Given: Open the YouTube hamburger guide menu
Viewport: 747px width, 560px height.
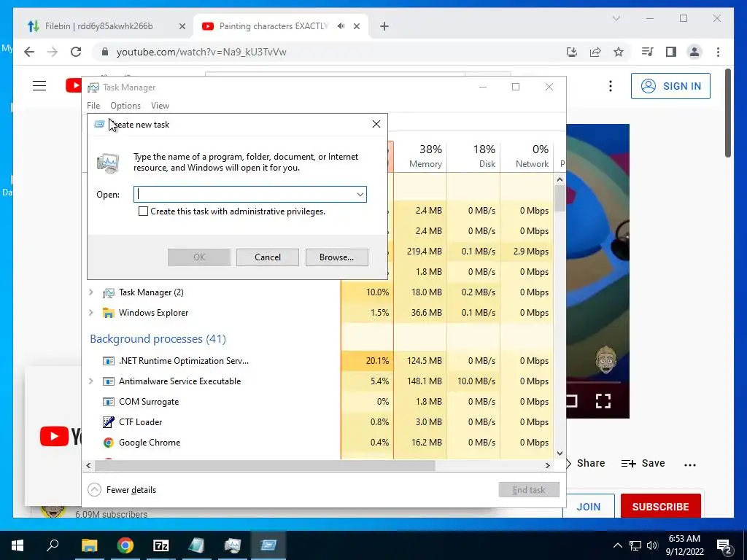Looking at the screenshot, I should (39, 86).
